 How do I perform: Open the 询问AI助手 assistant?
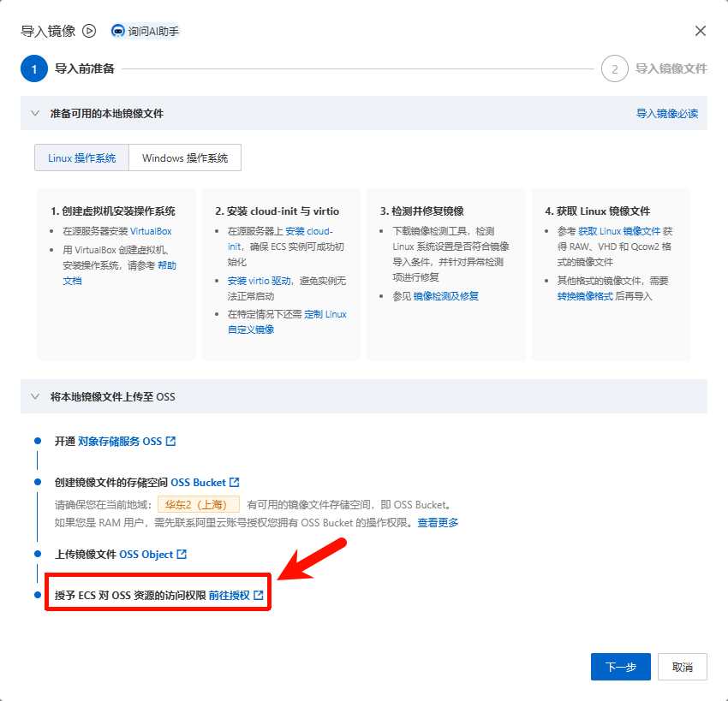tap(146, 31)
